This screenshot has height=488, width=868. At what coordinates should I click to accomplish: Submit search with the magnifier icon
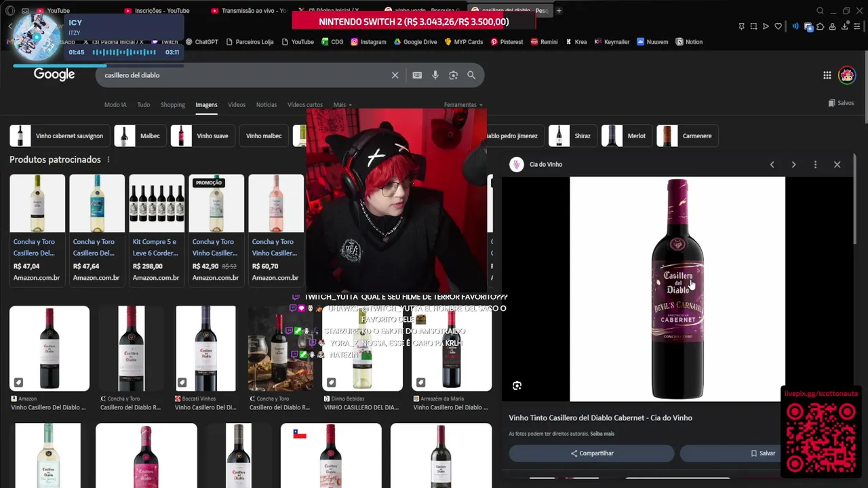click(471, 75)
